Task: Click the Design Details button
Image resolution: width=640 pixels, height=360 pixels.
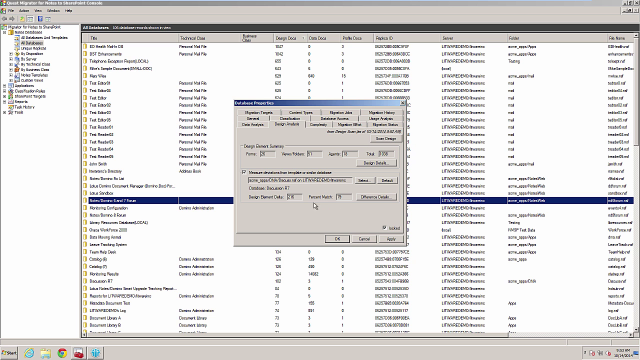Action: click(x=376, y=163)
